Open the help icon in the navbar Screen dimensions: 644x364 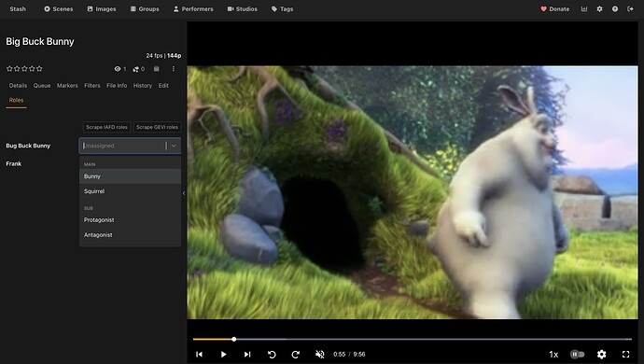pyautogui.click(x=615, y=9)
